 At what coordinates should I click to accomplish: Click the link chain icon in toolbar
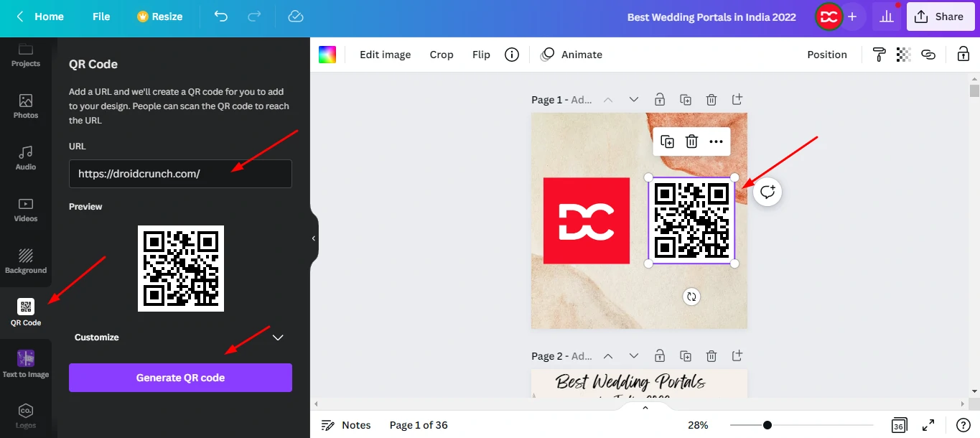point(928,55)
